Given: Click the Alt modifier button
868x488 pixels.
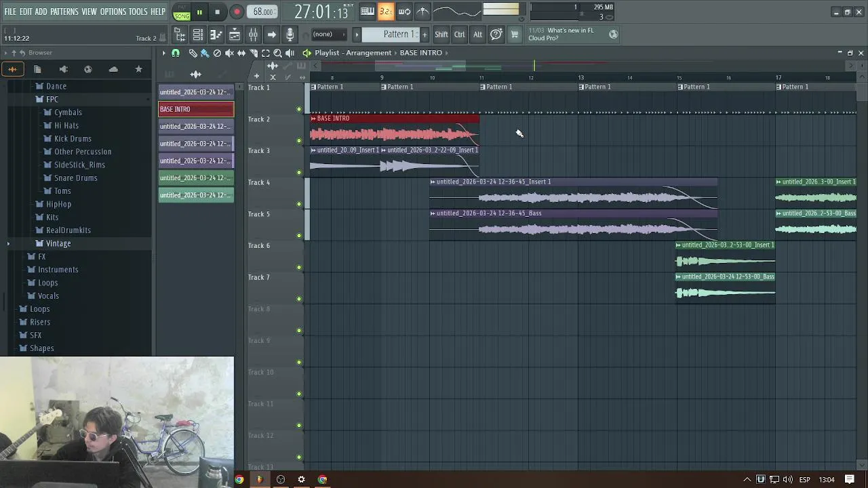Looking at the screenshot, I should pos(478,35).
